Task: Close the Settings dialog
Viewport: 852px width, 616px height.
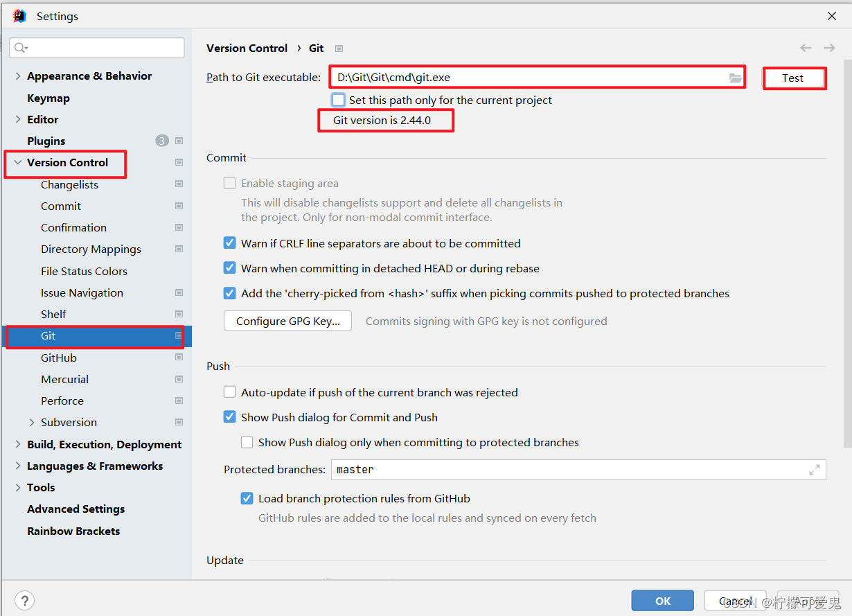Action: (x=832, y=16)
